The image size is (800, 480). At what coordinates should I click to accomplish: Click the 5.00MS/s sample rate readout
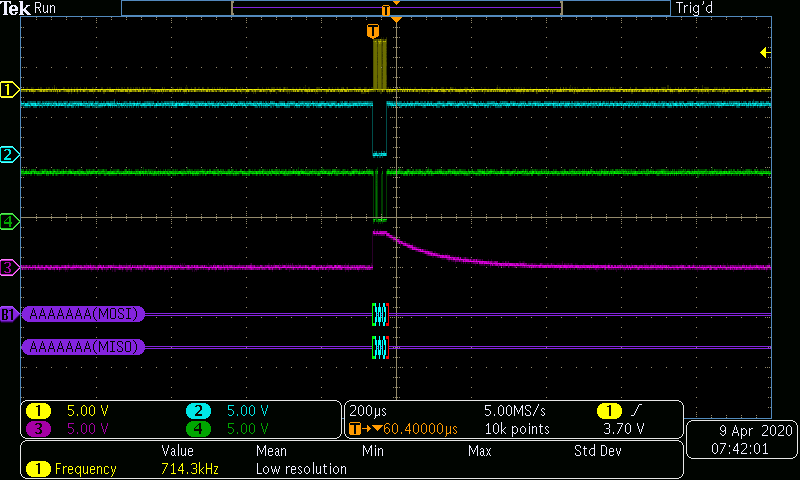(515, 411)
